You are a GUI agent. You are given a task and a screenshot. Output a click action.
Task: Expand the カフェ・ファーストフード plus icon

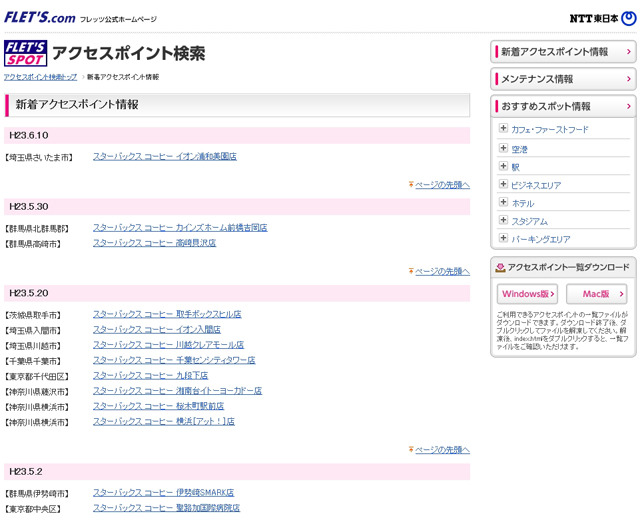(503, 129)
